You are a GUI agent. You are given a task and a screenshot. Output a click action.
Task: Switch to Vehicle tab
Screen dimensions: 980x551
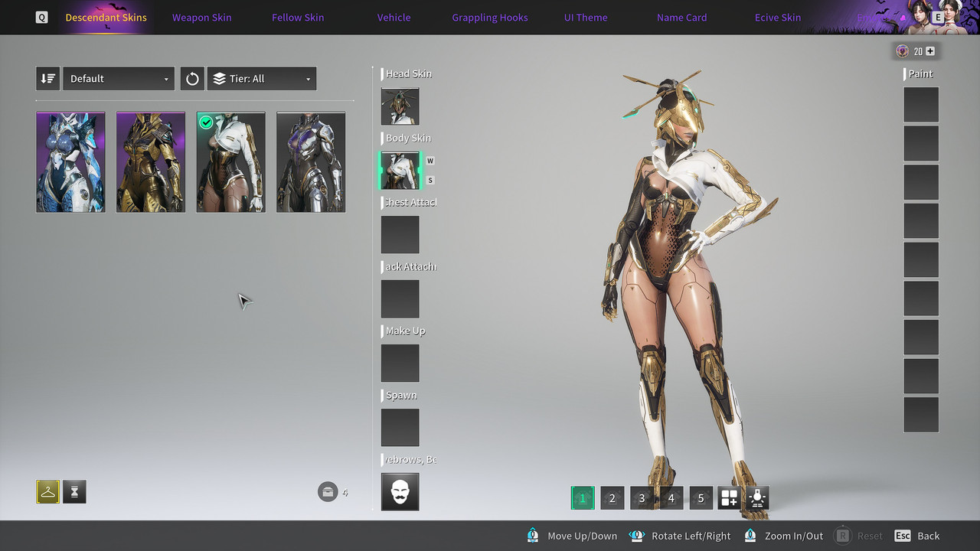pos(394,18)
